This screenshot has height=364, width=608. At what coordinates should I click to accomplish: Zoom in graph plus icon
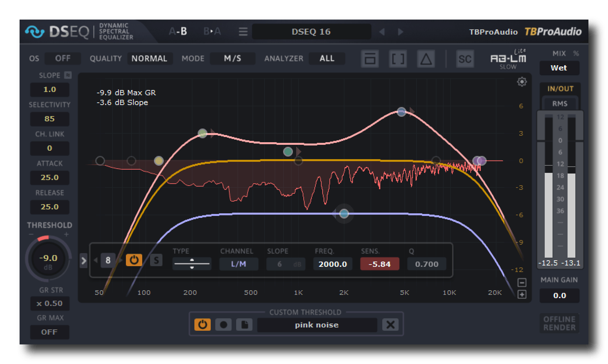pyautogui.click(x=522, y=295)
